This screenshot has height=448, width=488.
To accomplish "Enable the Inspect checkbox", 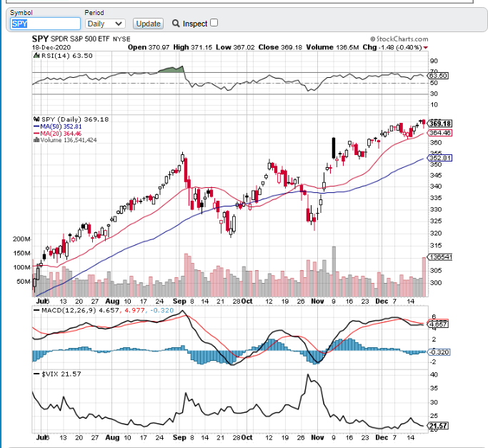I will [x=214, y=23].
